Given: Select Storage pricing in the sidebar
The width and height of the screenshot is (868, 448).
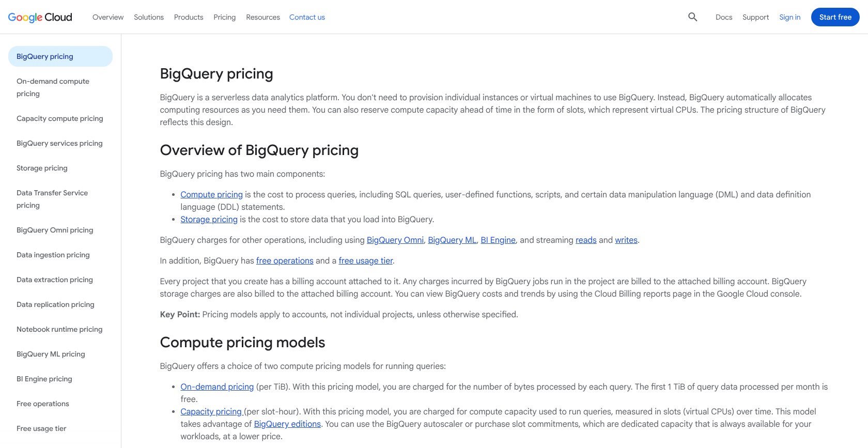Looking at the screenshot, I should (x=60, y=168).
